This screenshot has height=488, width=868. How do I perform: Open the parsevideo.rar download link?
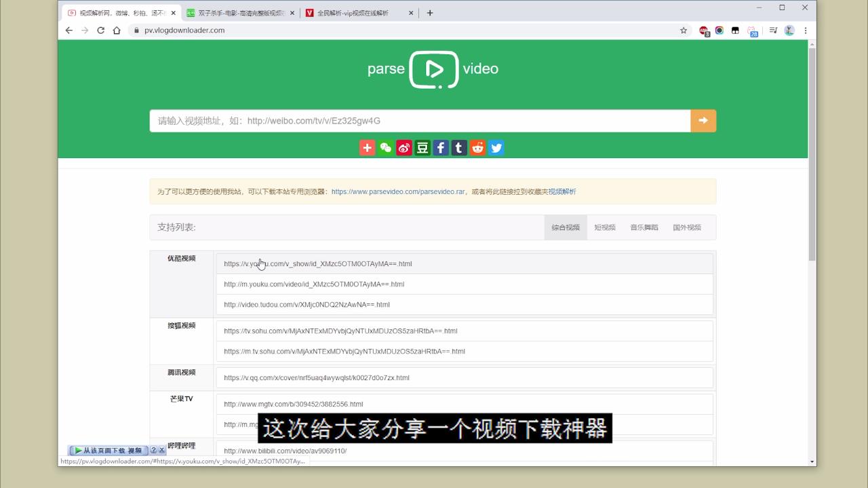[398, 191]
